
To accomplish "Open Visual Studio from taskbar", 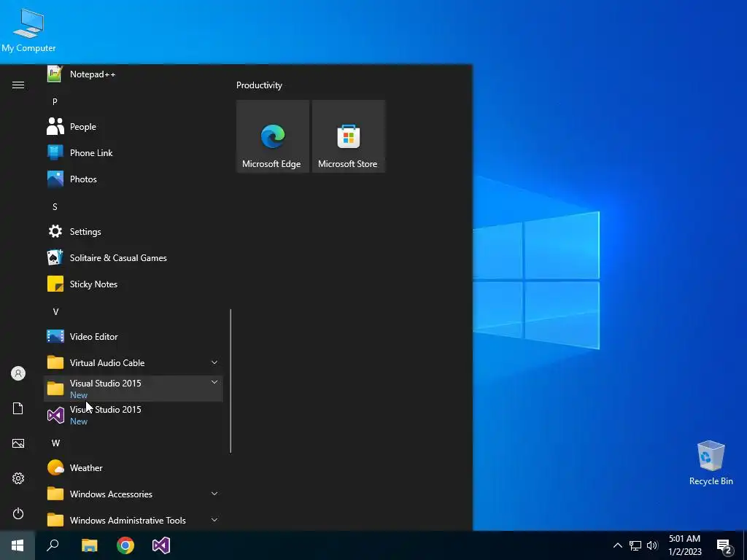I will coord(161,545).
